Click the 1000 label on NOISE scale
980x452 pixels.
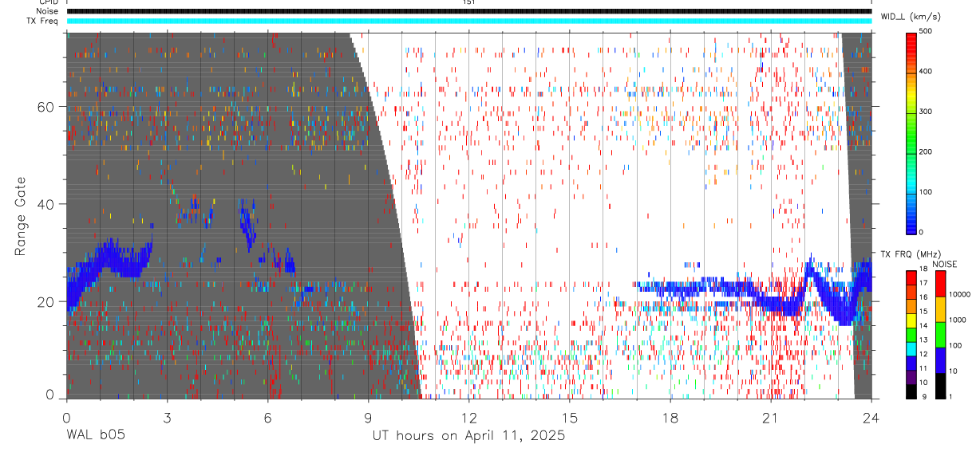pyautogui.click(x=958, y=320)
